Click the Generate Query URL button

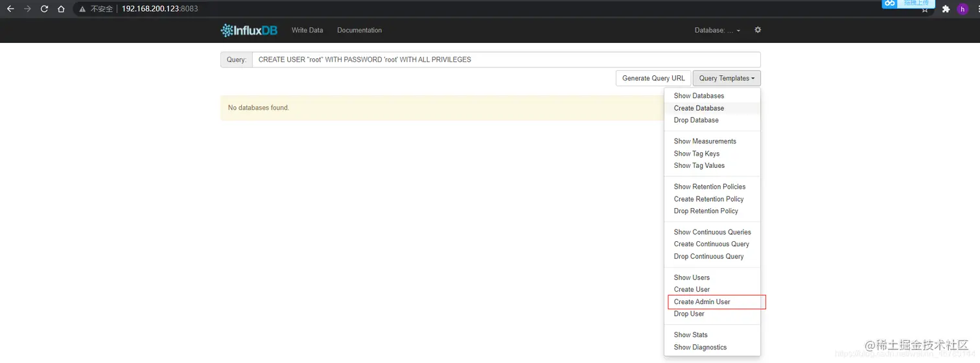[x=653, y=78]
